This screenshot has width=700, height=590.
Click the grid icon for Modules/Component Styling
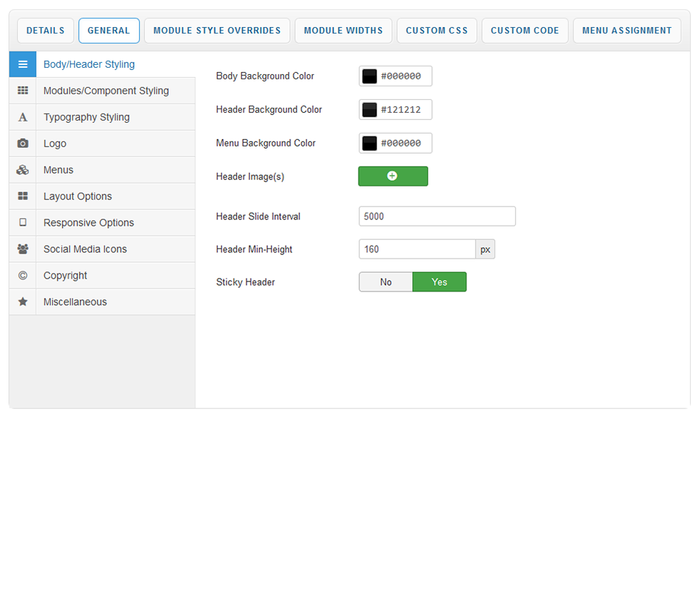pos(23,91)
